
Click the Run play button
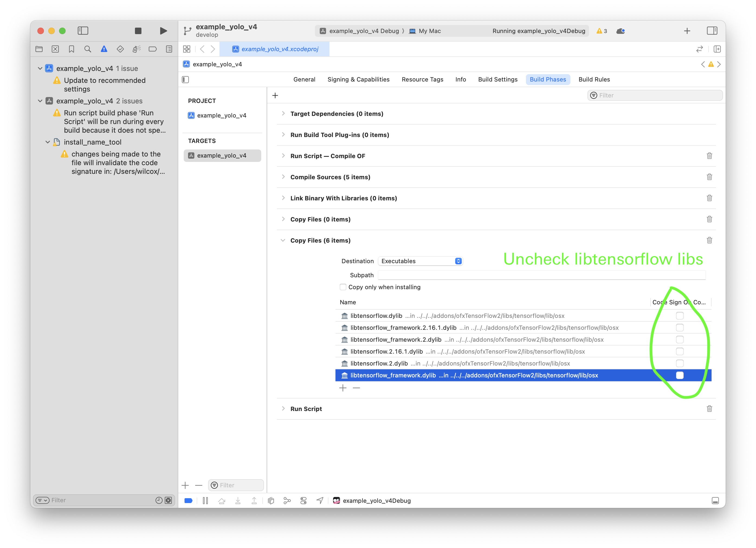tap(163, 31)
